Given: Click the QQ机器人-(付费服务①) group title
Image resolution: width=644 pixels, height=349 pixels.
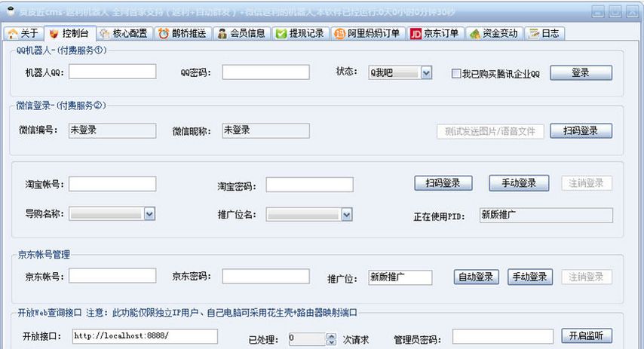Looking at the screenshot, I should (62, 51).
